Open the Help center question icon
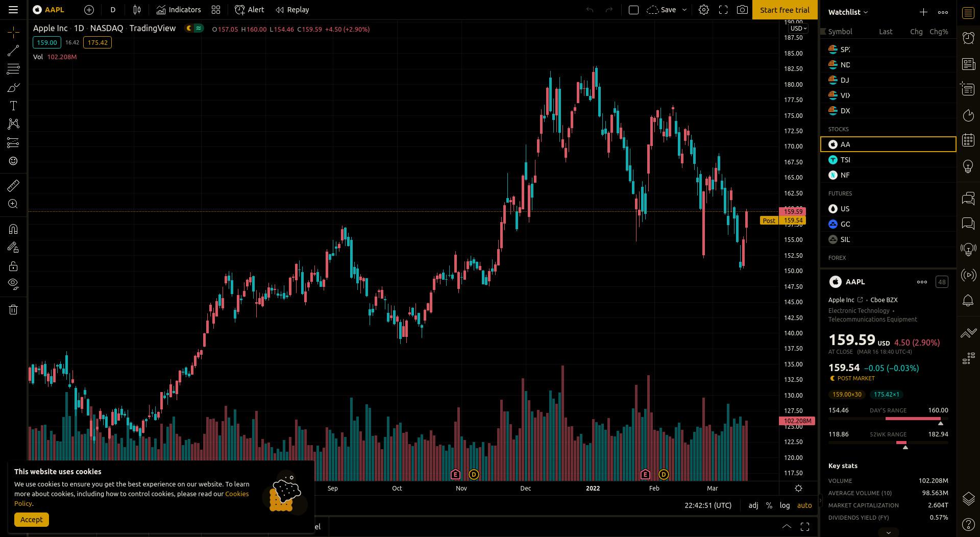 click(x=968, y=524)
